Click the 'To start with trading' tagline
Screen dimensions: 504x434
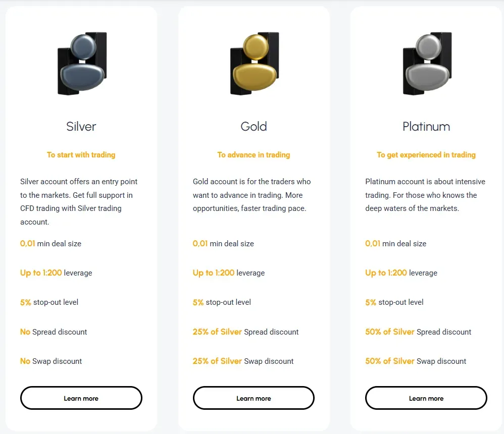[x=81, y=155]
